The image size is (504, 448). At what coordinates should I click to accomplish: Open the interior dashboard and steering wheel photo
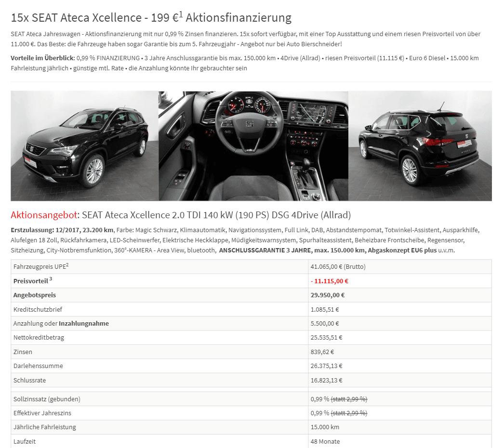253,145
